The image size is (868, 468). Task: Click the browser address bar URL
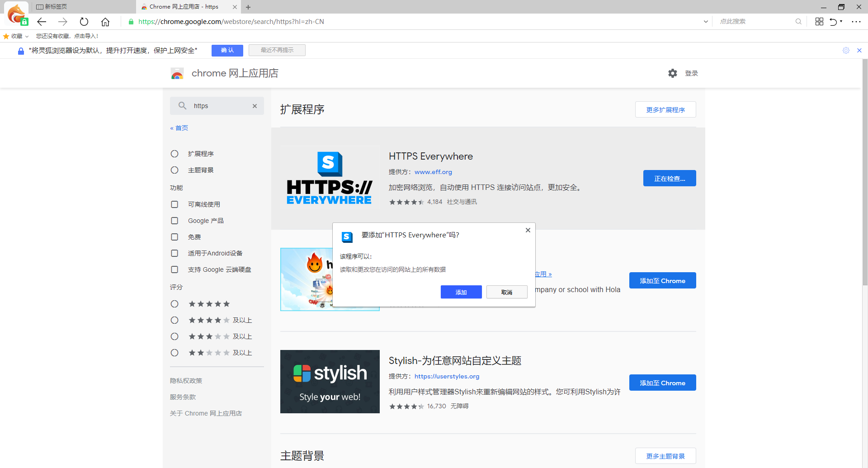[231, 22]
